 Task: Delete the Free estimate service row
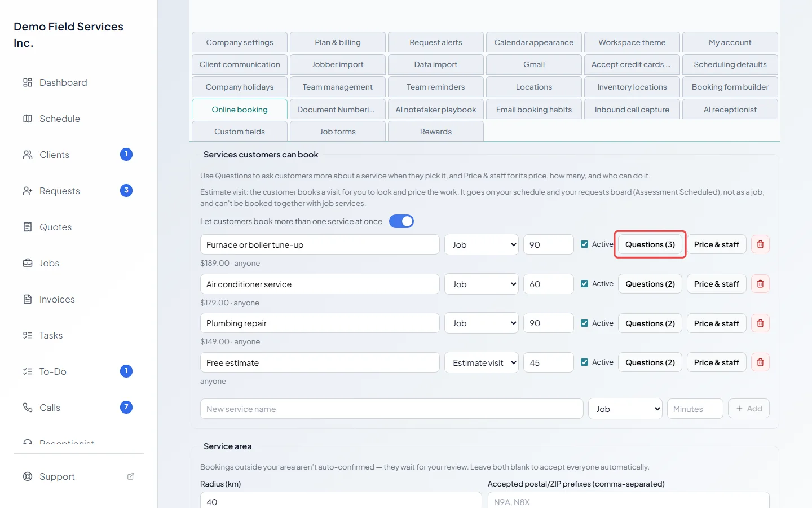[760, 362]
